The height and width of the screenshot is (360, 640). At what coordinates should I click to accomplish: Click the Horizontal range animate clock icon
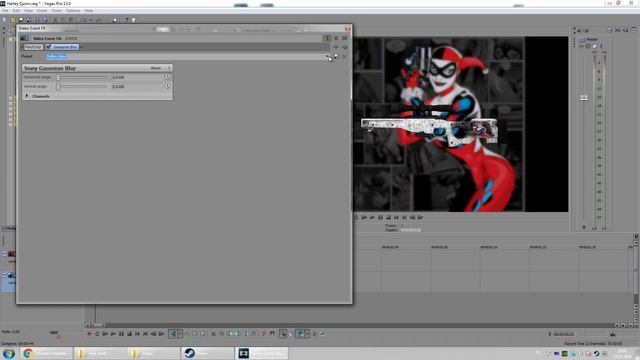167,77
